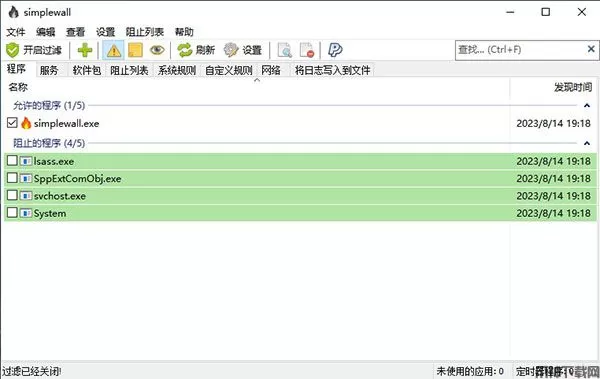The width and height of the screenshot is (600, 379).
Task: Click the 刷新 button label
Action: click(205, 50)
